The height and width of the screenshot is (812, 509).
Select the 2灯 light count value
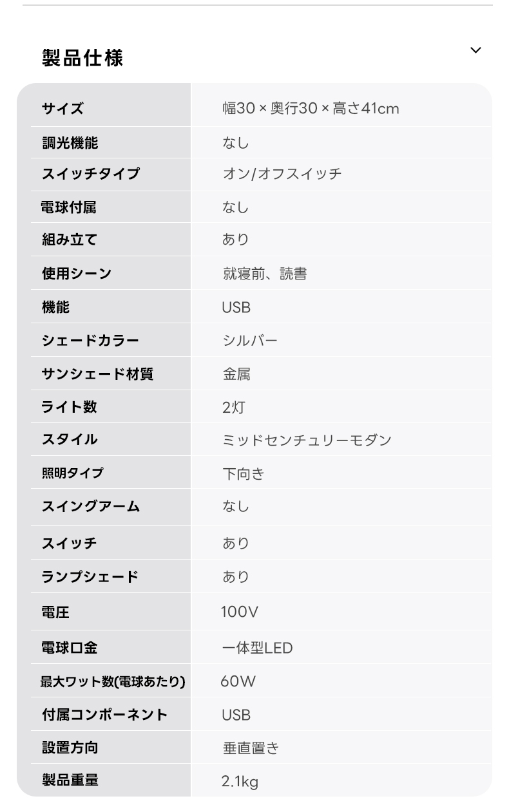point(233,407)
